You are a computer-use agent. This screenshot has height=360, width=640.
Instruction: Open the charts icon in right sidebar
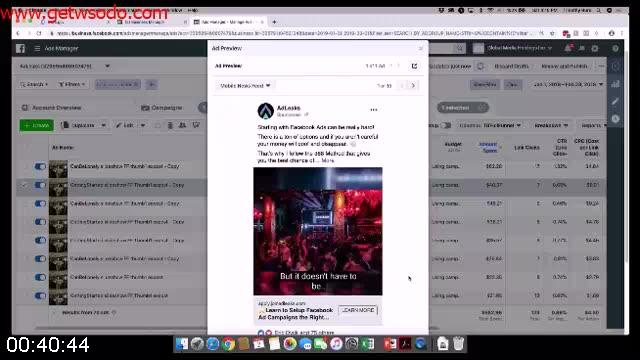615,84
